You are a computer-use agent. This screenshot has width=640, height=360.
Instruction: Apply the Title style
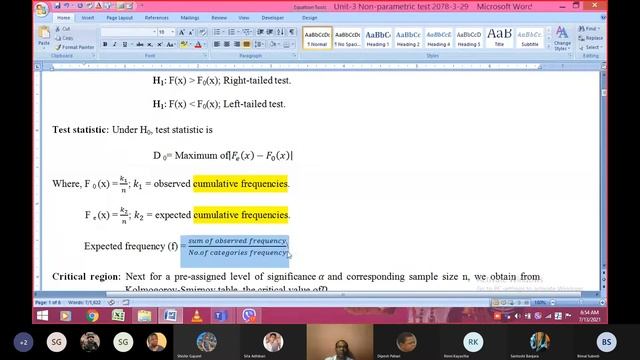(x=499, y=38)
